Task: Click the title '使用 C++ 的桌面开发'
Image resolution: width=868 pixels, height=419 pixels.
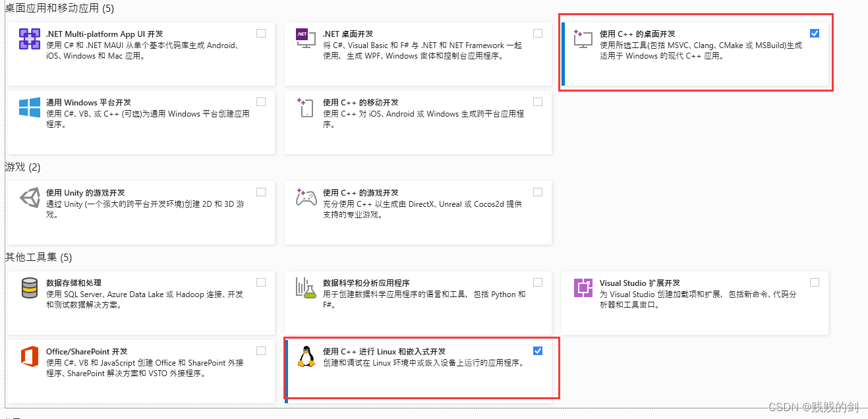Action: click(x=637, y=34)
